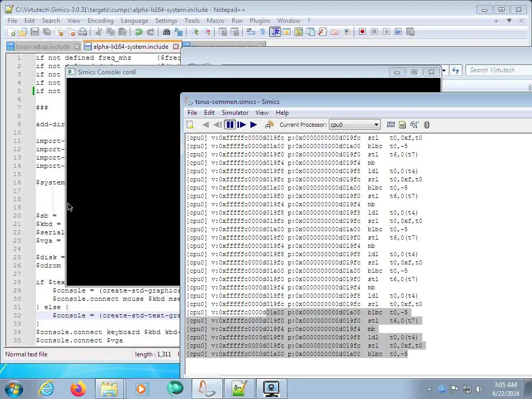
Task: Open the Notepad++ File menu
Action: (x=12, y=21)
